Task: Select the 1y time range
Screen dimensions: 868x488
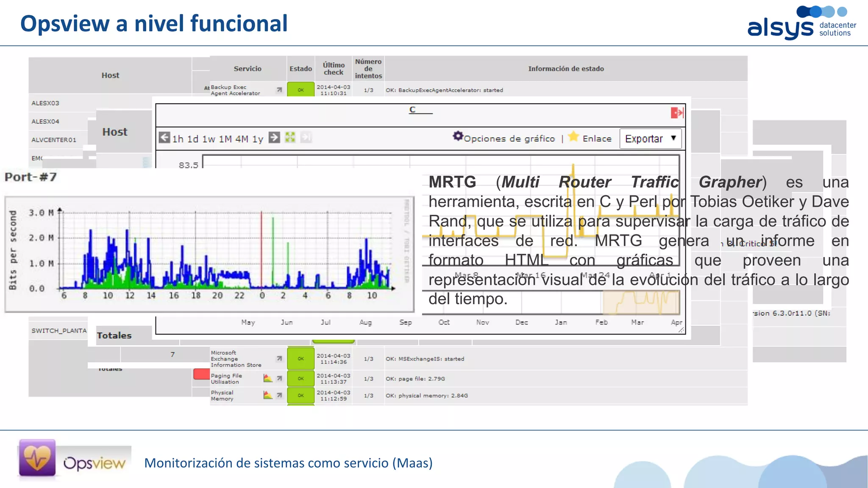Action: point(258,139)
